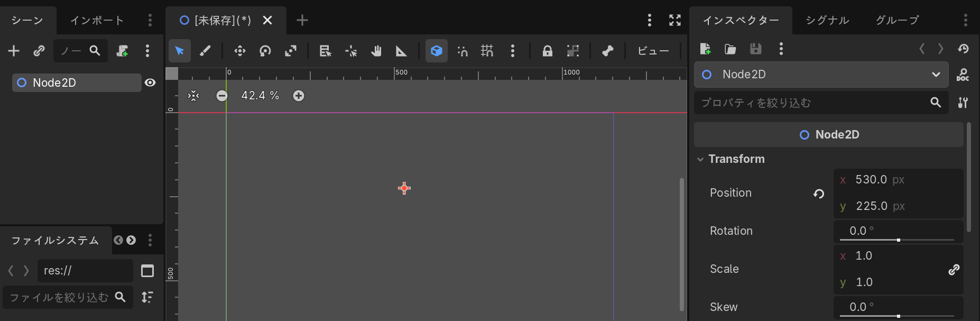Screen dimensions: 980x321
Task: Activate the select mode arrow tool
Action: coord(180,51)
